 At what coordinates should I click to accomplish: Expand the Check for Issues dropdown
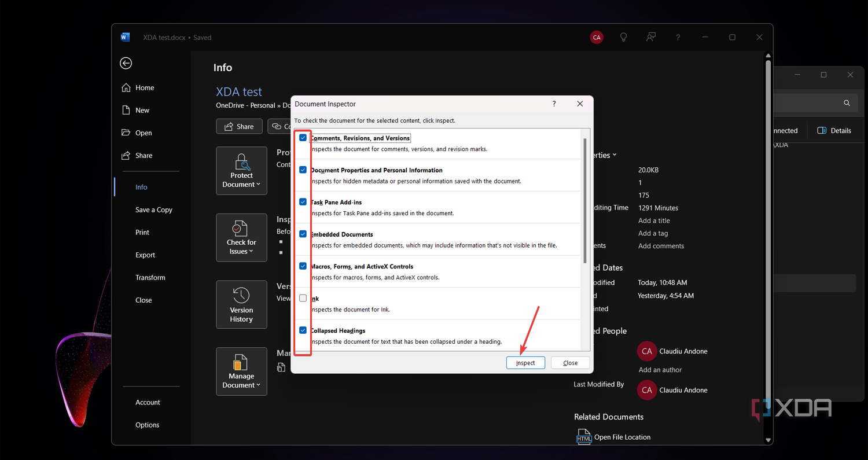[241, 238]
